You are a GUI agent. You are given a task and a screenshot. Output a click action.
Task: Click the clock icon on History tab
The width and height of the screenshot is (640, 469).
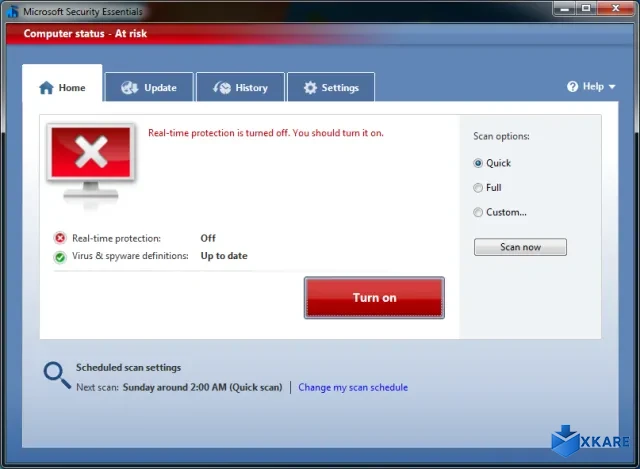pos(222,87)
